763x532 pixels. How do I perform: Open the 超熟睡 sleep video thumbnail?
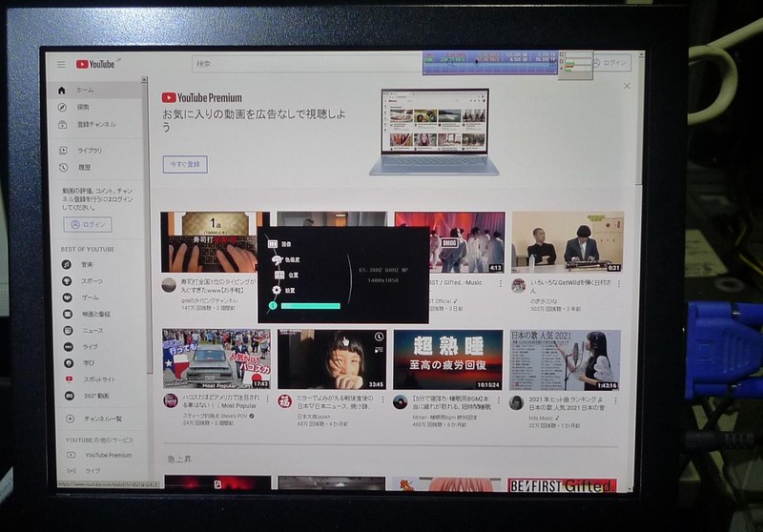pyautogui.click(x=448, y=358)
